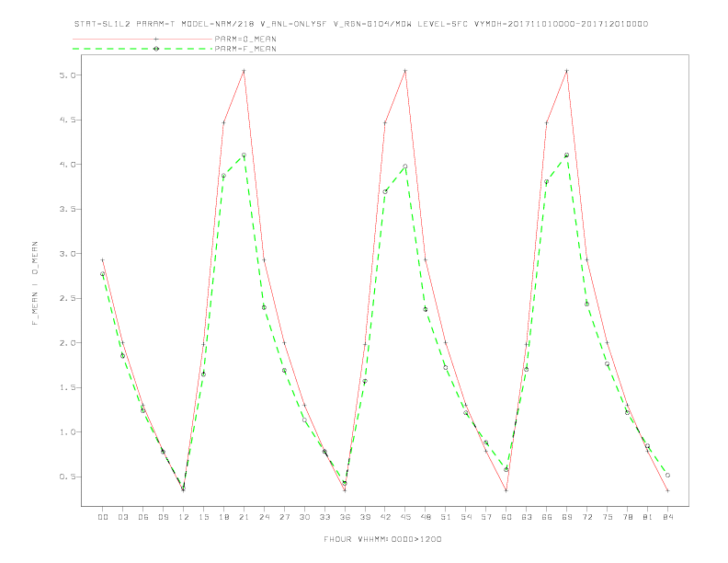Click the green dashed legend line sample
728x563 pixels.
click(142, 49)
